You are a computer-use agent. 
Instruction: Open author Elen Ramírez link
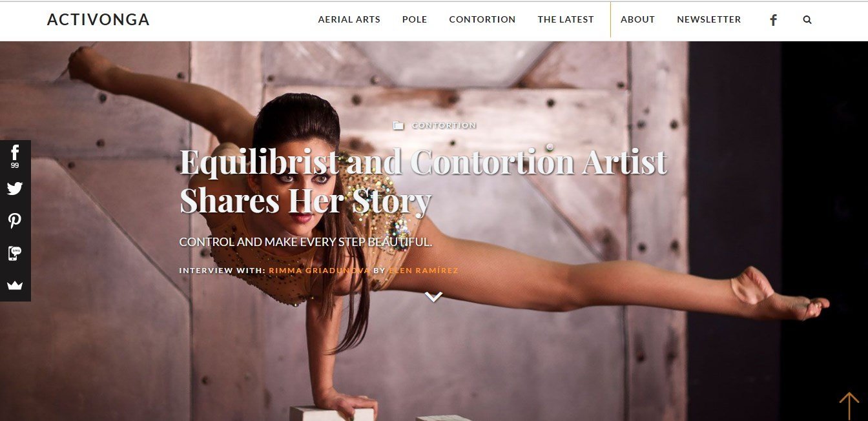424,271
